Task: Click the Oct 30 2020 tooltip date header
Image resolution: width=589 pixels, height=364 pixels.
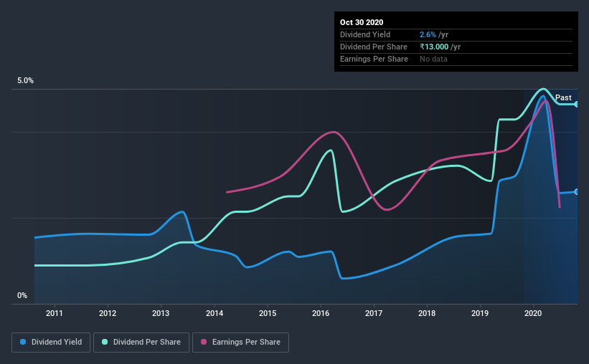Action: coord(362,22)
